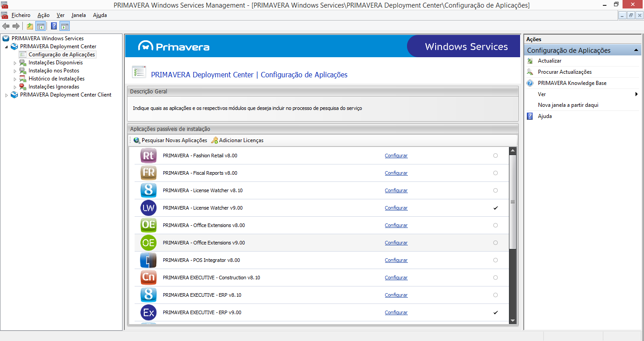Click Nova janela a partir daqui action
The width and height of the screenshot is (644, 341).
pyautogui.click(x=568, y=105)
